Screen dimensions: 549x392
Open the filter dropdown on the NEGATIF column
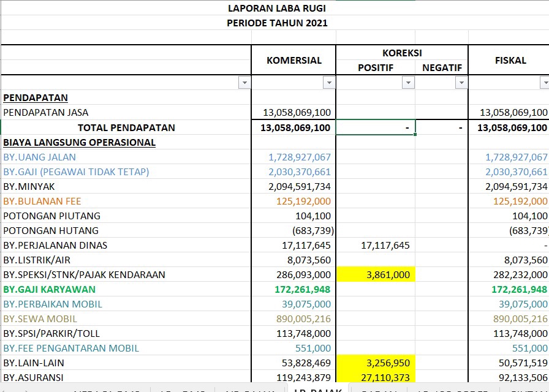460,82
